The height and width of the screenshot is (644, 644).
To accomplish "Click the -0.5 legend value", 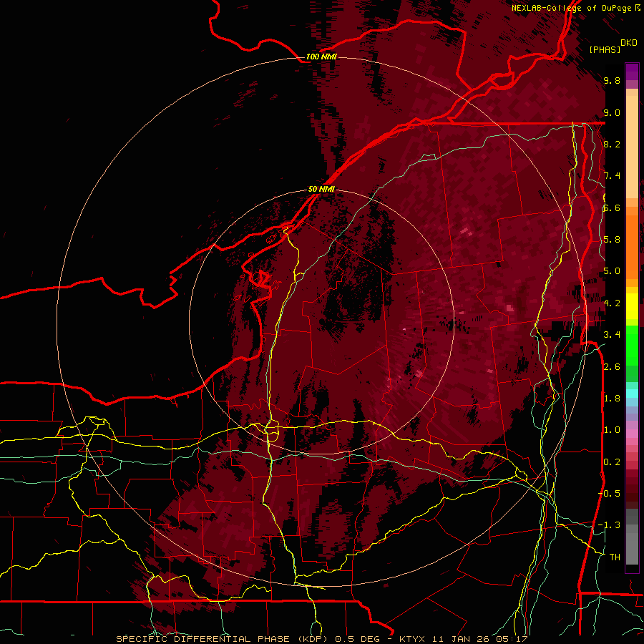I will click(x=609, y=494).
